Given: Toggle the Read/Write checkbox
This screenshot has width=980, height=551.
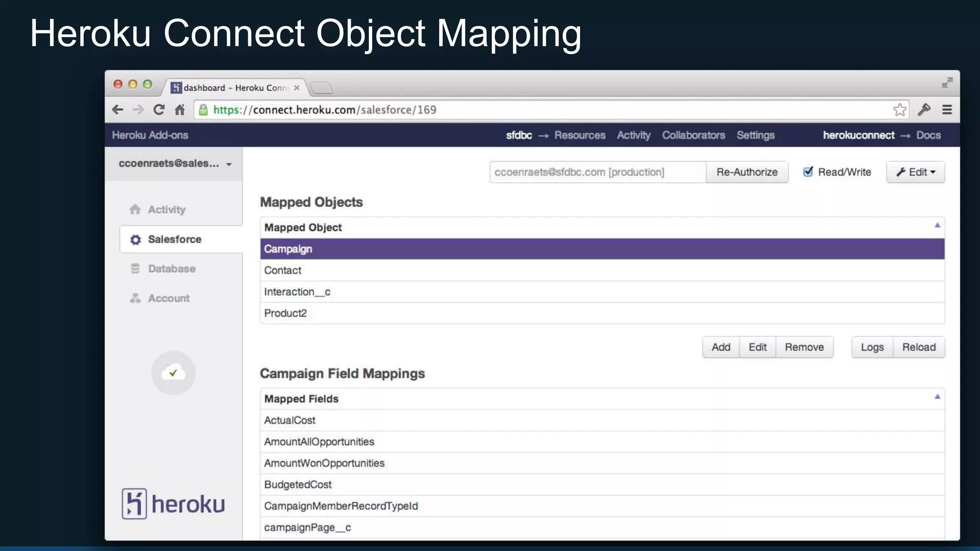Looking at the screenshot, I should click(x=808, y=172).
